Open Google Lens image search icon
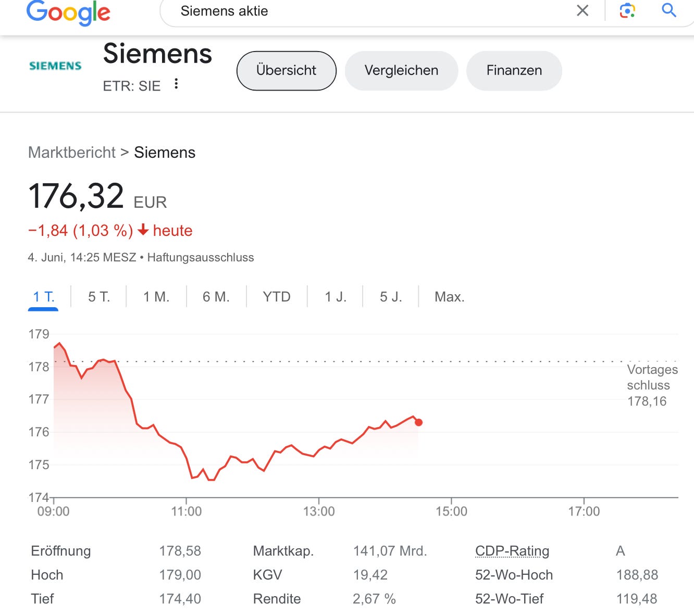 point(627,10)
